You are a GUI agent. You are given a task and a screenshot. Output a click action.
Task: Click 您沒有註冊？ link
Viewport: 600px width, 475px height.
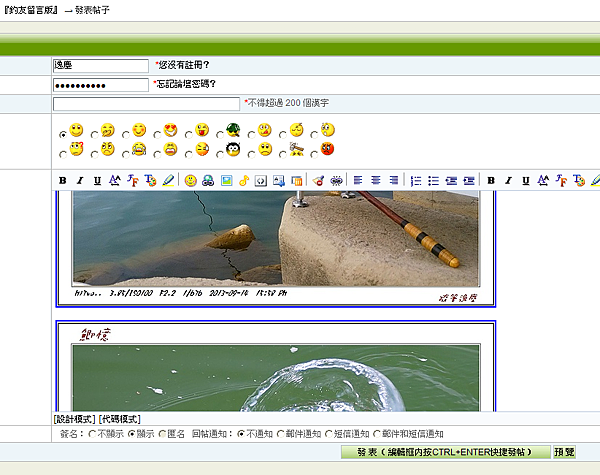(x=184, y=65)
